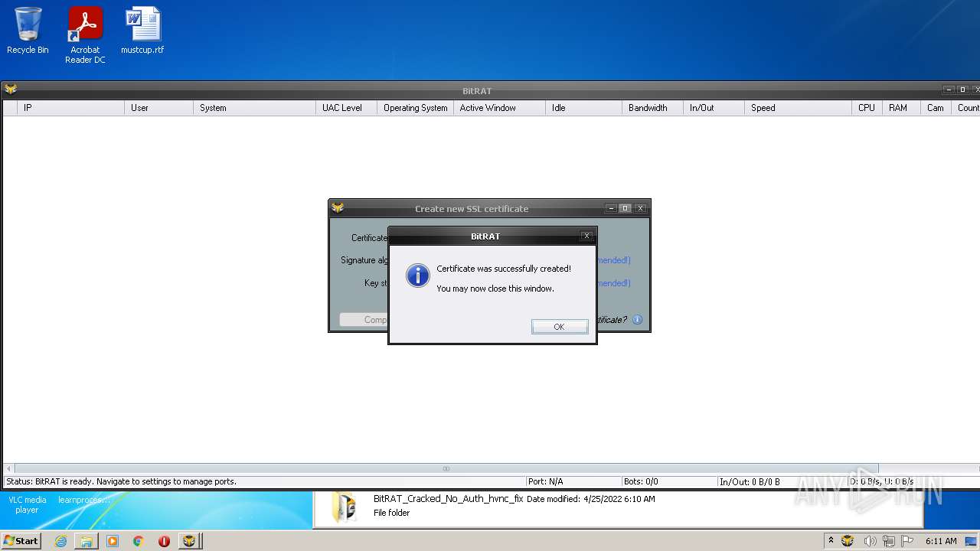Click the 'Bots: 0/0' status entry
Viewport: 980px width, 551px height.
tap(641, 481)
